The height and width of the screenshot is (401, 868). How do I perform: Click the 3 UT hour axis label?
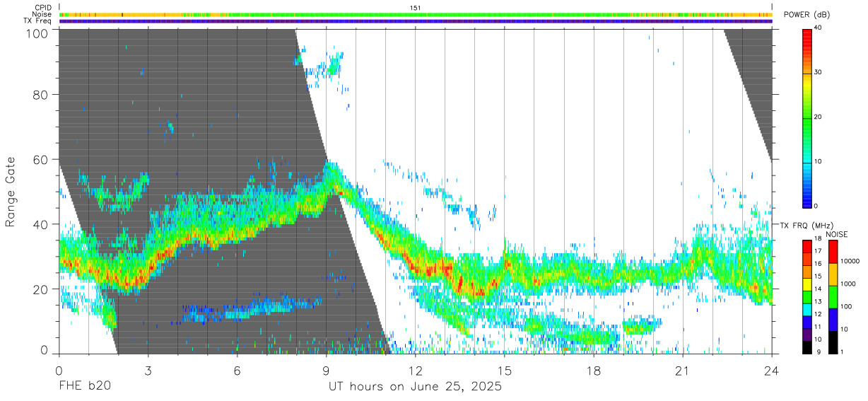[148, 371]
